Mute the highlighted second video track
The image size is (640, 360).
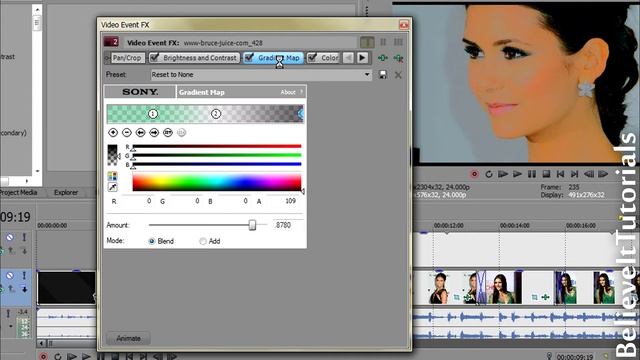(x=10, y=276)
